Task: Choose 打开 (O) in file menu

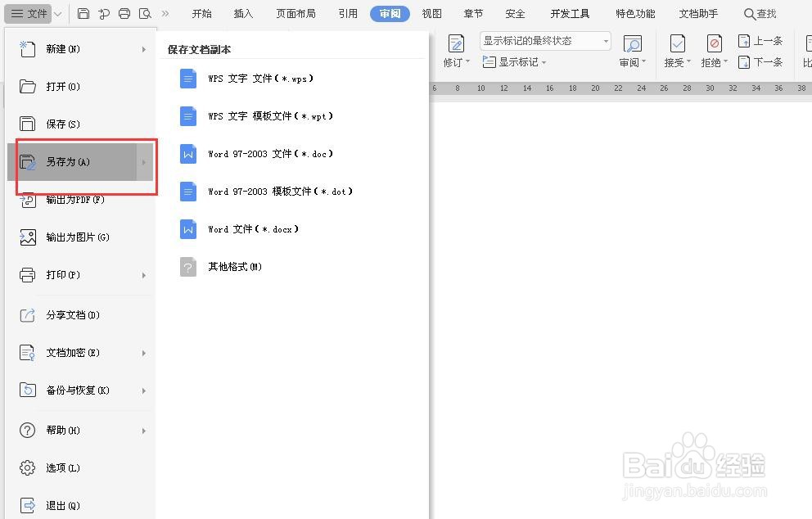Action: pos(80,87)
